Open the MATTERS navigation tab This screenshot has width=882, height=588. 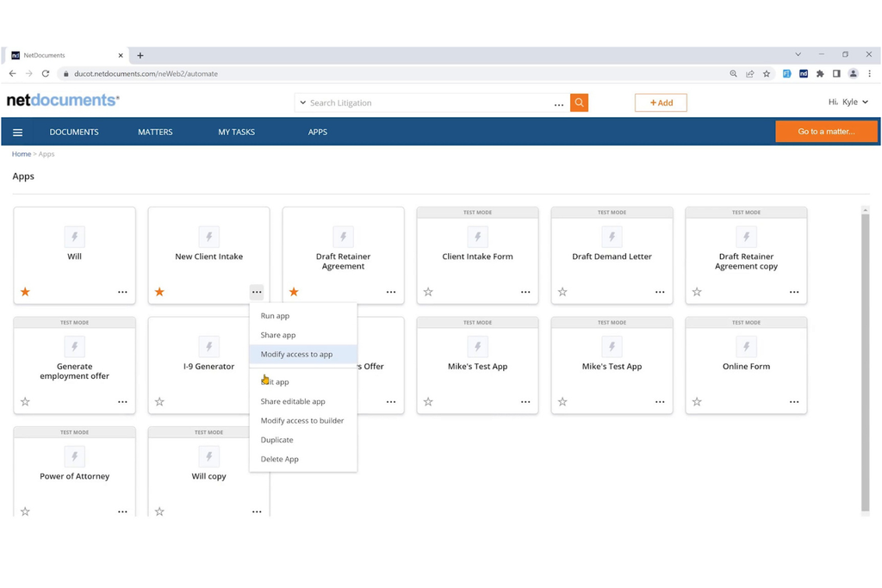point(155,132)
